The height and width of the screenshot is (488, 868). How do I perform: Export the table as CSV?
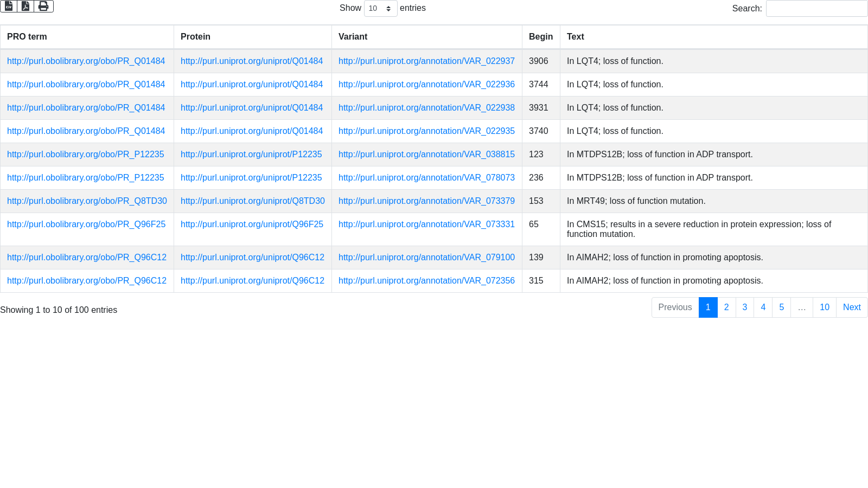(x=9, y=6)
